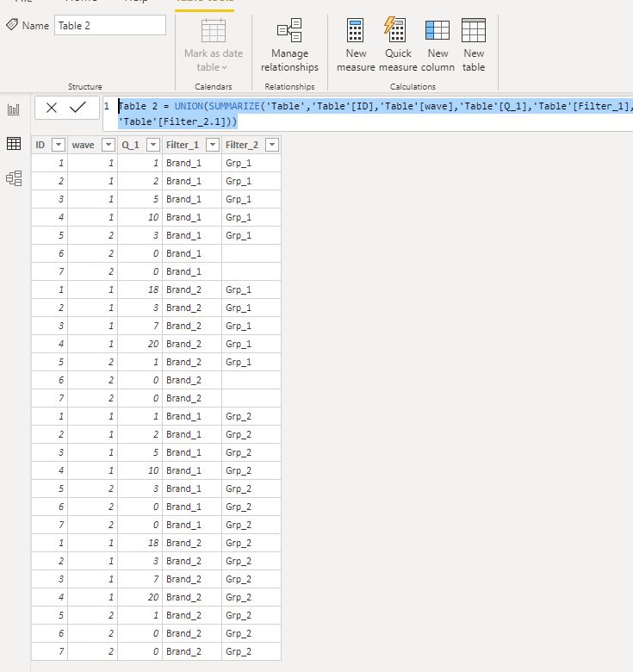633x672 pixels.
Task: Click the Calculations group label
Action: pyautogui.click(x=413, y=86)
